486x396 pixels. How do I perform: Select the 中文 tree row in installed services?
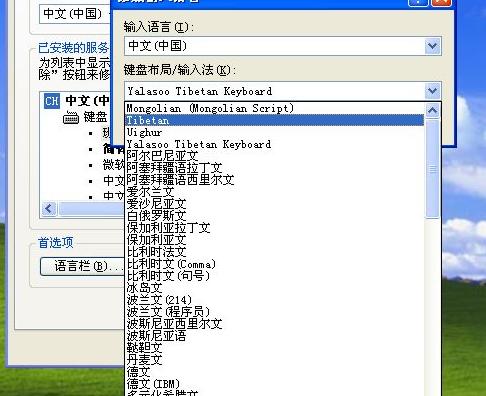(77, 101)
